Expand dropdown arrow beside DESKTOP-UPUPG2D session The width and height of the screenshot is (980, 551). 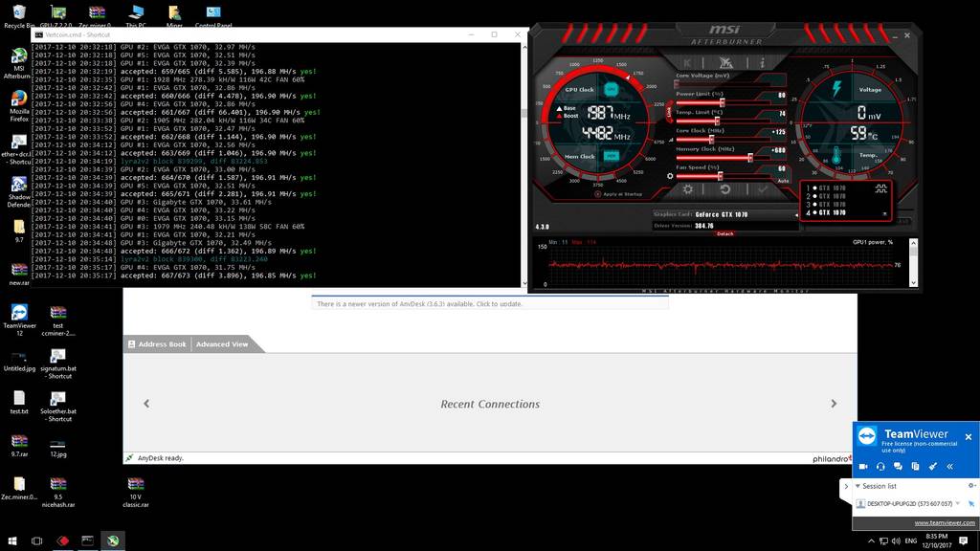coord(957,503)
